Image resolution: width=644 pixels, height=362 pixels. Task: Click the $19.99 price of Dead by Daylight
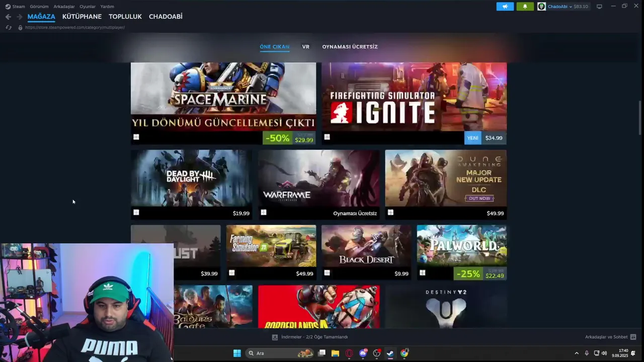pos(241,213)
